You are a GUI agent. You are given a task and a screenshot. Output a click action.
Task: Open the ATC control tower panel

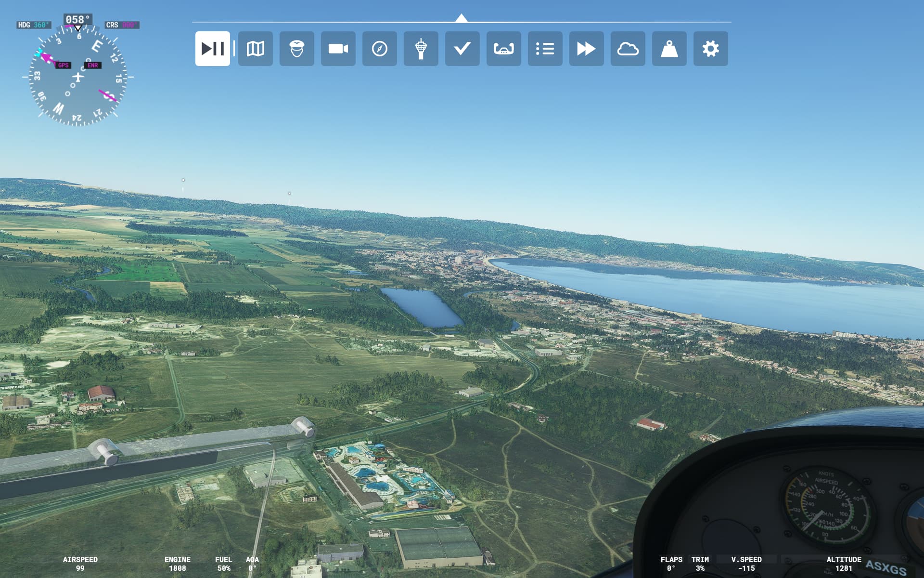click(x=421, y=49)
